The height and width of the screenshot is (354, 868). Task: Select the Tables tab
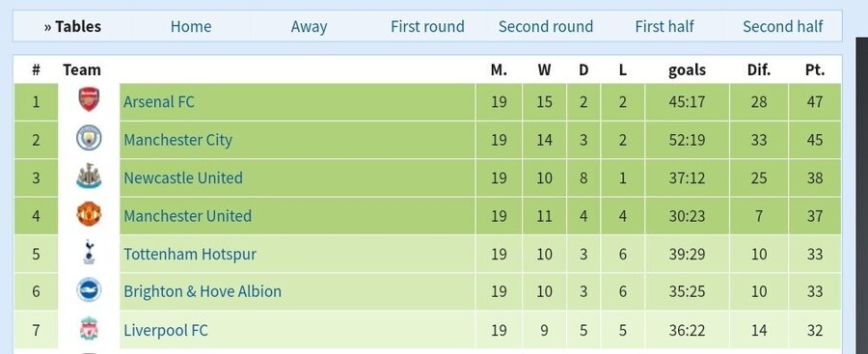point(72,27)
